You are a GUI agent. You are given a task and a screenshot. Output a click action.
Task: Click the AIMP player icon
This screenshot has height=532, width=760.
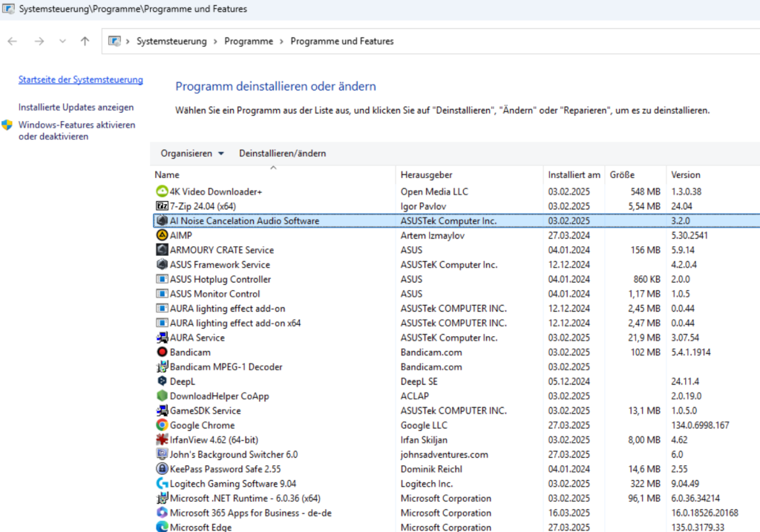(163, 235)
